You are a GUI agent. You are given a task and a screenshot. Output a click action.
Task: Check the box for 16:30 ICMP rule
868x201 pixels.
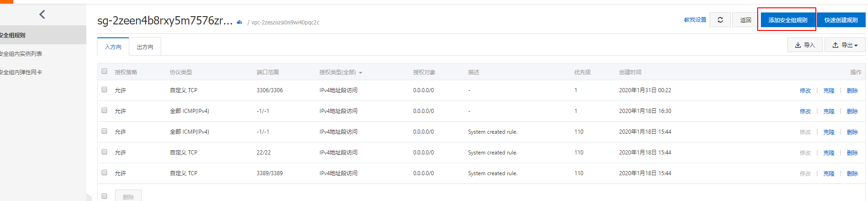pyautogui.click(x=104, y=110)
